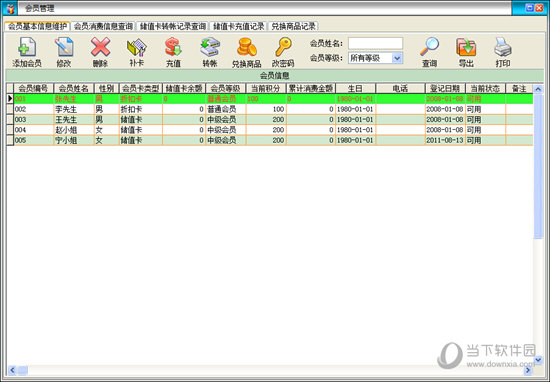Click member number 005 cell
550x382 pixels.
(x=33, y=140)
